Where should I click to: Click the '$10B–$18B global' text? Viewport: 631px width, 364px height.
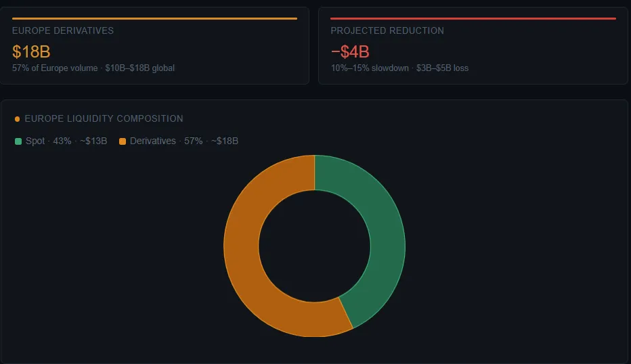pyautogui.click(x=140, y=68)
